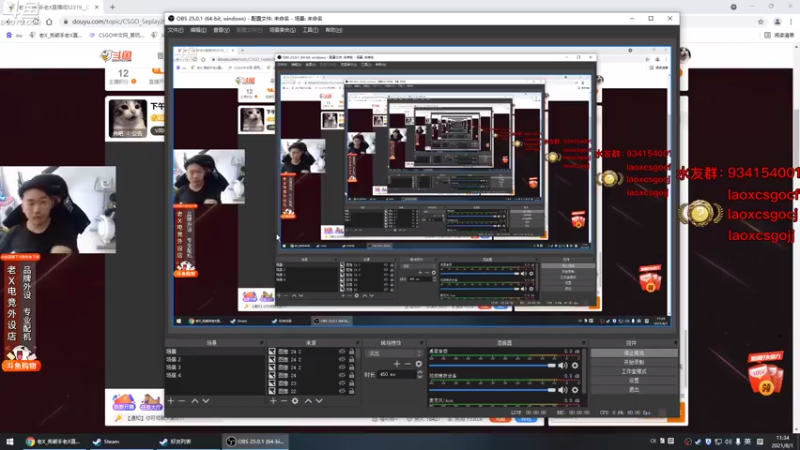800x450 pixels.
Task: Toggle visibility of source 图像 23
Action: coord(342,383)
